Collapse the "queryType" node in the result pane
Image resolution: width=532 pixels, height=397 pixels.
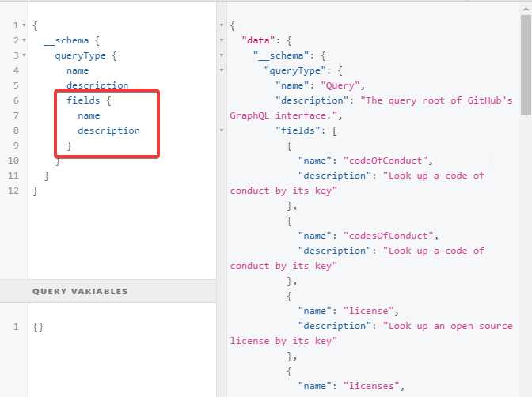(x=222, y=70)
